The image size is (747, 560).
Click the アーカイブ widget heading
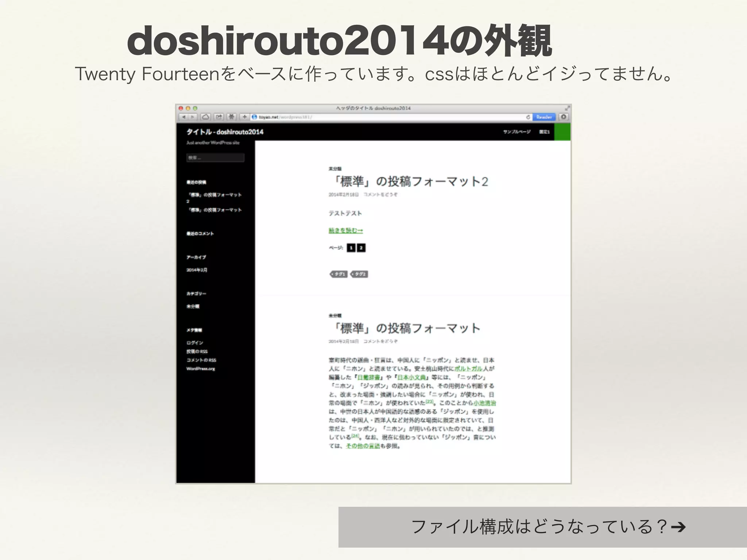tap(196, 257)
